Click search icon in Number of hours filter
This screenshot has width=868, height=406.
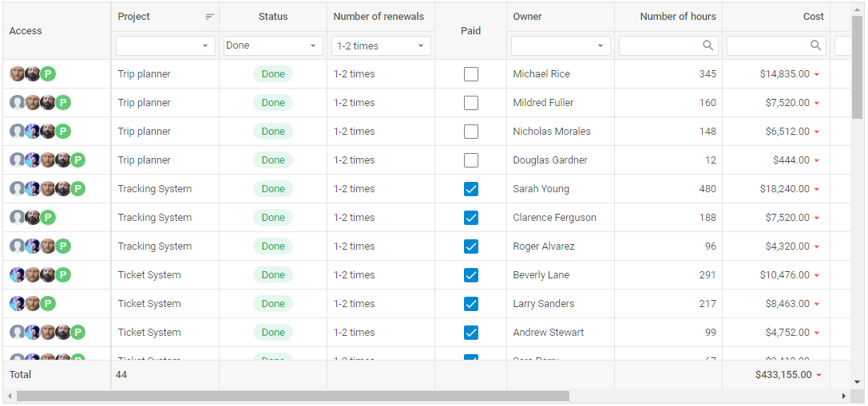point(707,45)
